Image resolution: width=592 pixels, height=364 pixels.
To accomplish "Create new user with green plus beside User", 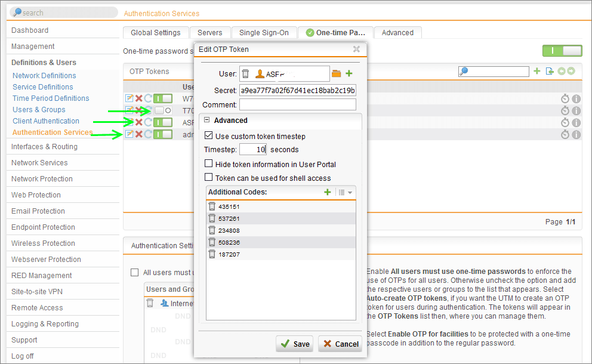I will coord(349,73).
